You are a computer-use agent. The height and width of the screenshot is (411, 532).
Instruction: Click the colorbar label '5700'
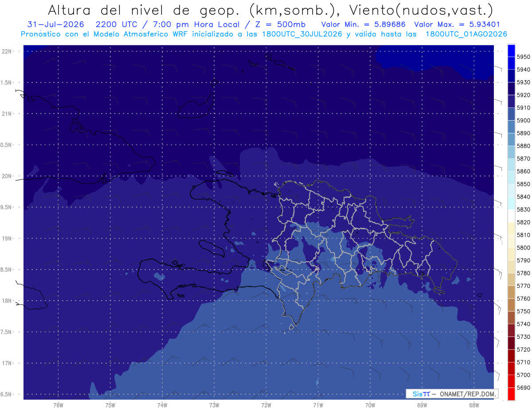(523, 375)
